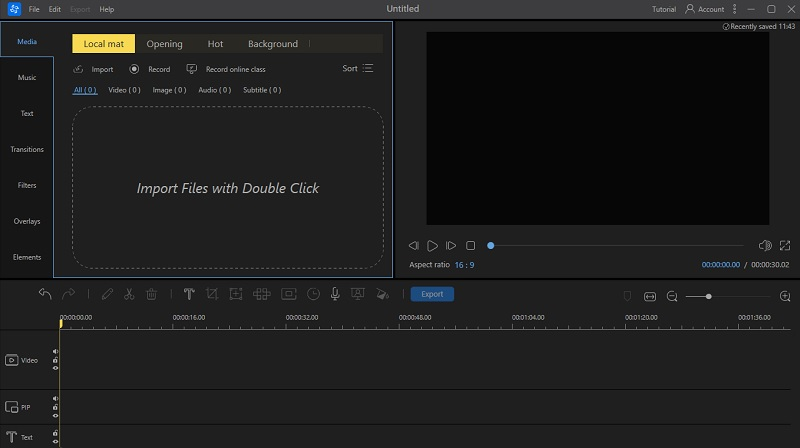
Task: Open the Music sidebar panel
Action: pos(27,78)
